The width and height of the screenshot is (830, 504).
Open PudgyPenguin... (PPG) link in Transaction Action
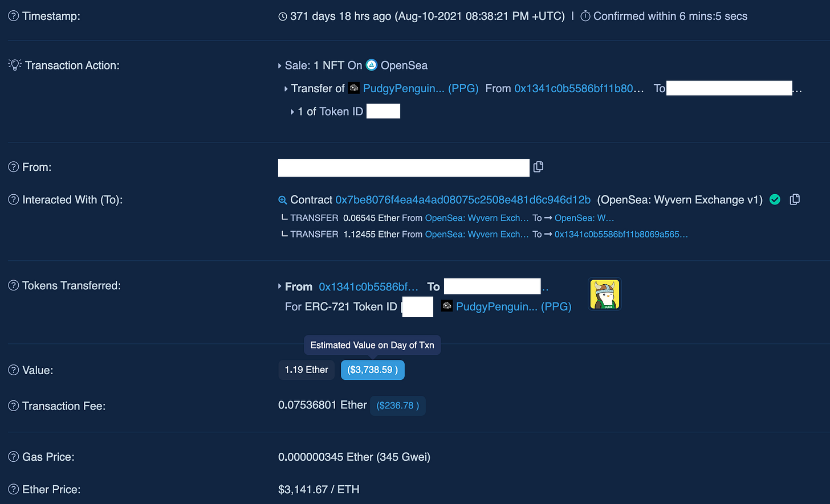pos(421,88)
